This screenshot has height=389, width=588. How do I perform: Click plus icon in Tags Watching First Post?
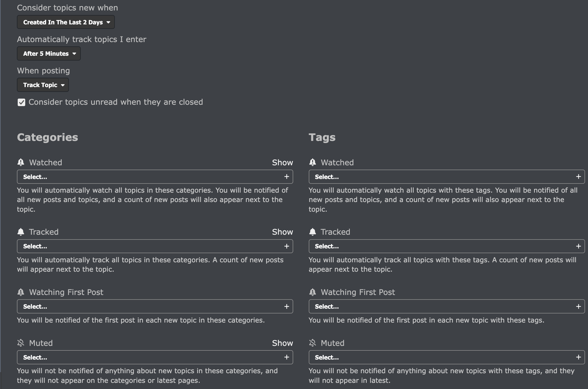[578, 306]
